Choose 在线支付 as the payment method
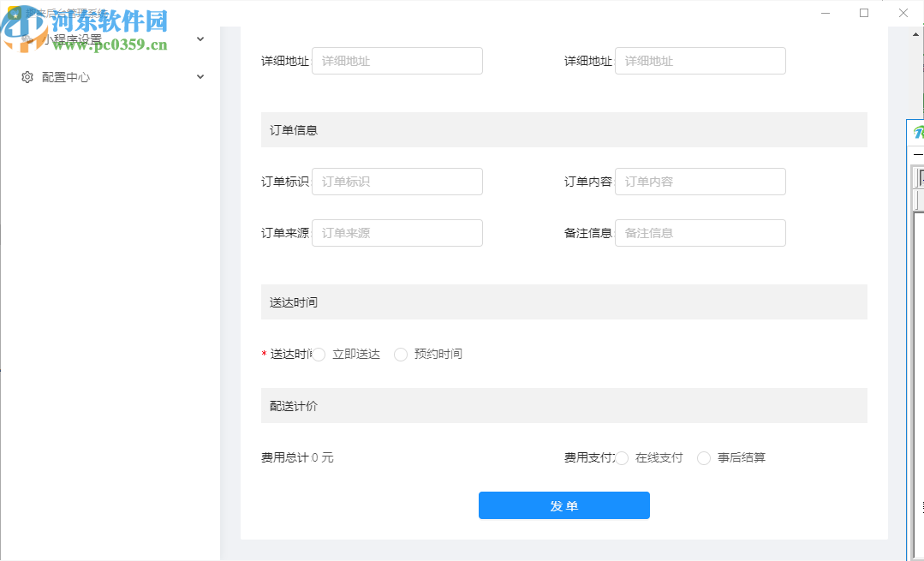 click(x=622, y=457)
